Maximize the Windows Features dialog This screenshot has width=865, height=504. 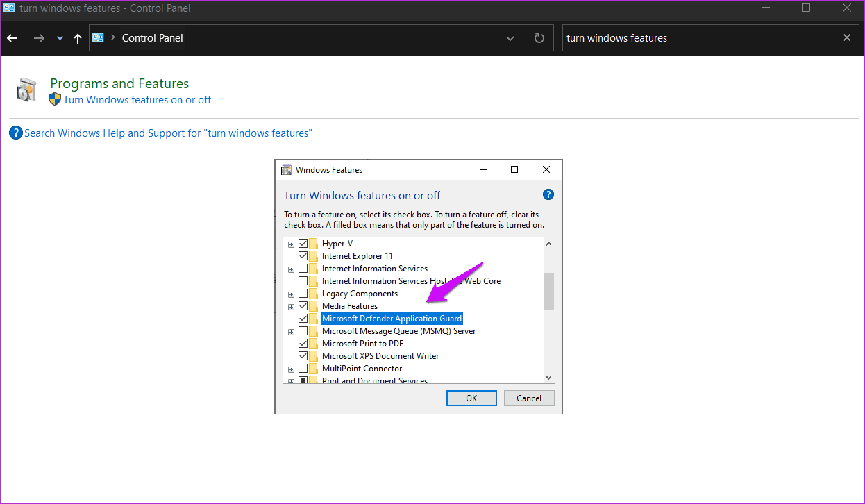514,169
